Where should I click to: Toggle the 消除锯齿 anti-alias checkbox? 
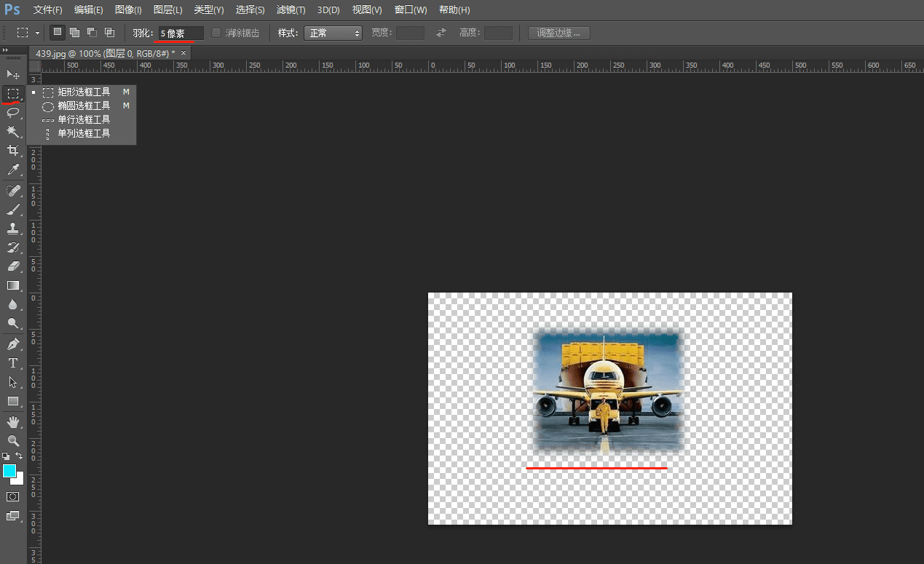pos(216,33)
